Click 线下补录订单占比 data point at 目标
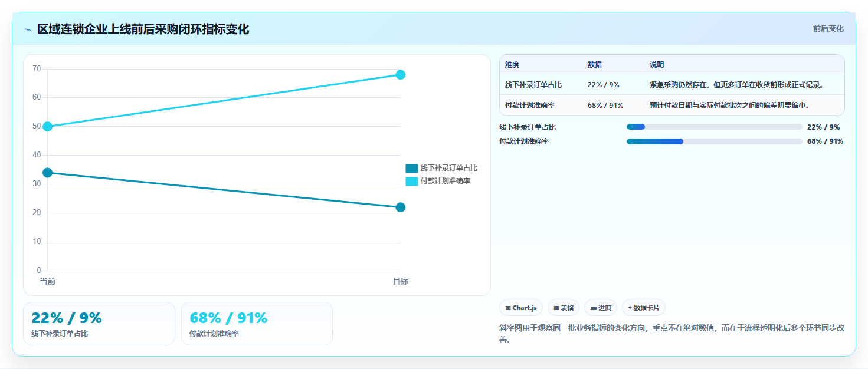This screenshot has height=369, width=868. point(401,207)
